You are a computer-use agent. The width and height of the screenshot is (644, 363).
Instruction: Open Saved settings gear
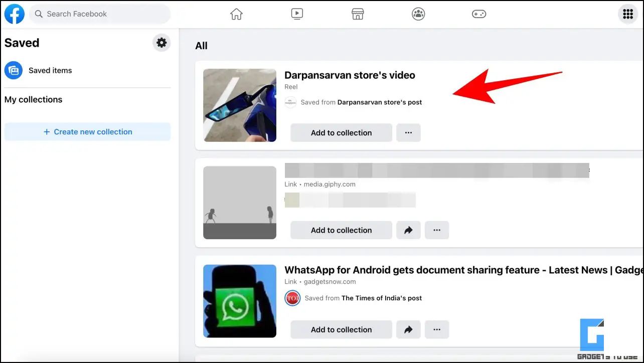point(162,43)
